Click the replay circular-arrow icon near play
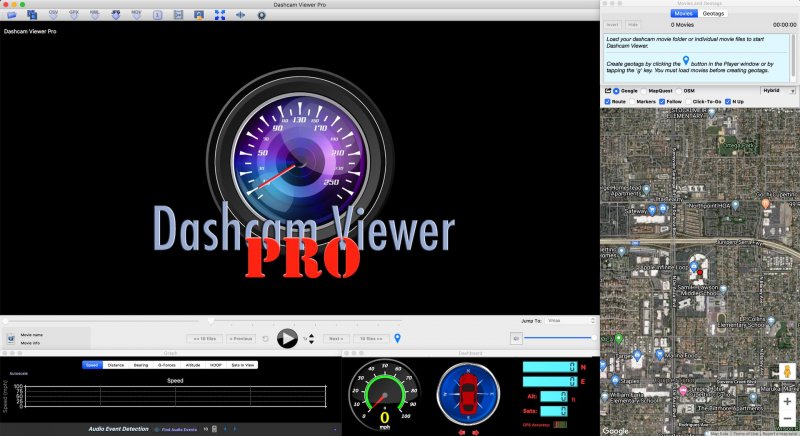Screen dimensions: 800x436 tap(265, 339)
